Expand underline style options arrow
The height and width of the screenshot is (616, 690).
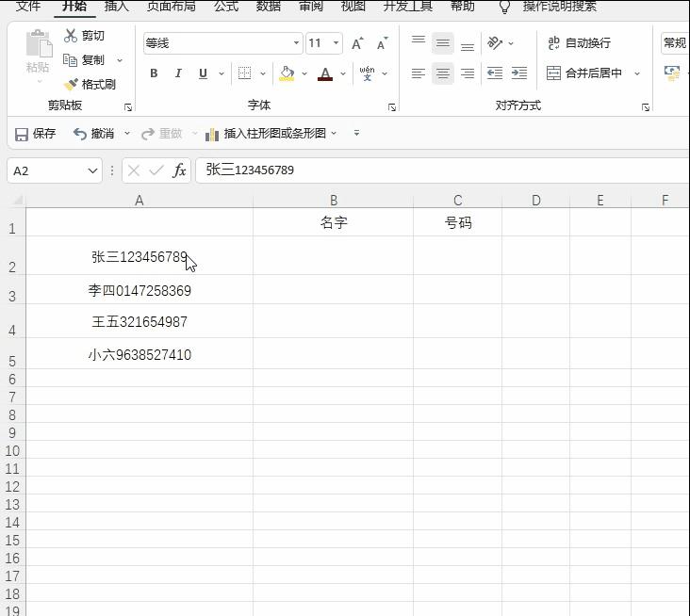pos(222,73)
